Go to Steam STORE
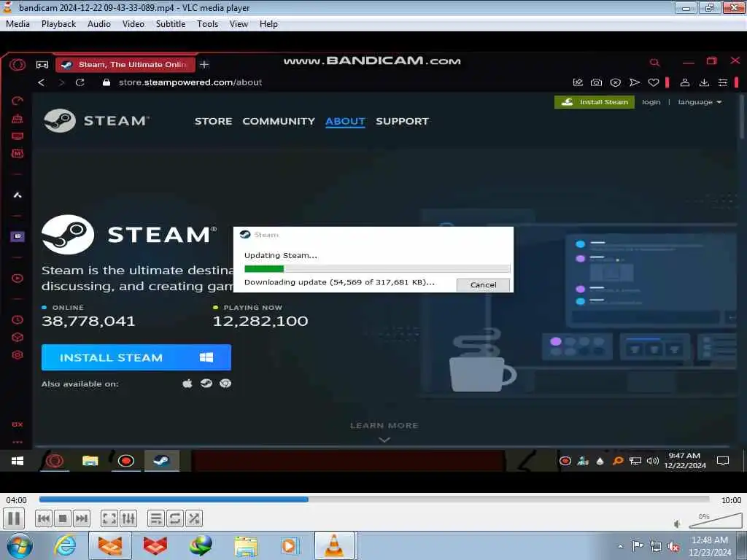This screenshot has width=747, height=560. tap(214, 122)
